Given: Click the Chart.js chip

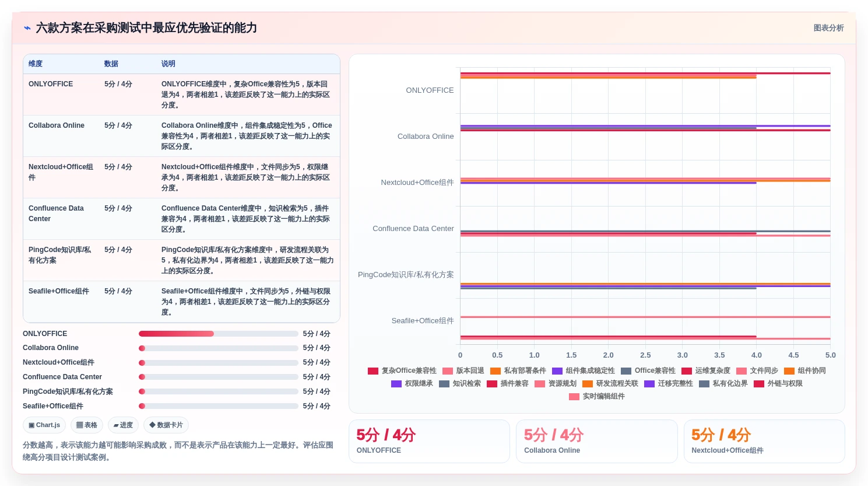Looking at the screenshot, I should pyautogui.click(x=44, y=425).
